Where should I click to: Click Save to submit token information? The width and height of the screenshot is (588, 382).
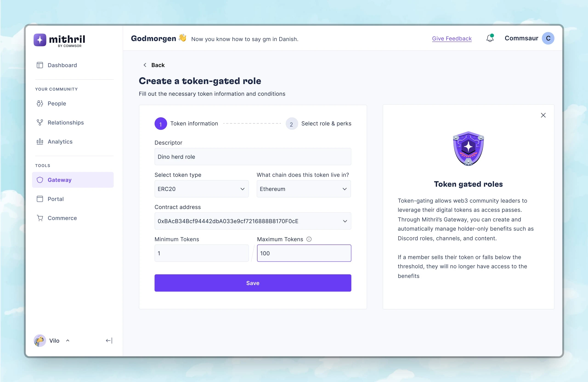click(x=253, y=283)
